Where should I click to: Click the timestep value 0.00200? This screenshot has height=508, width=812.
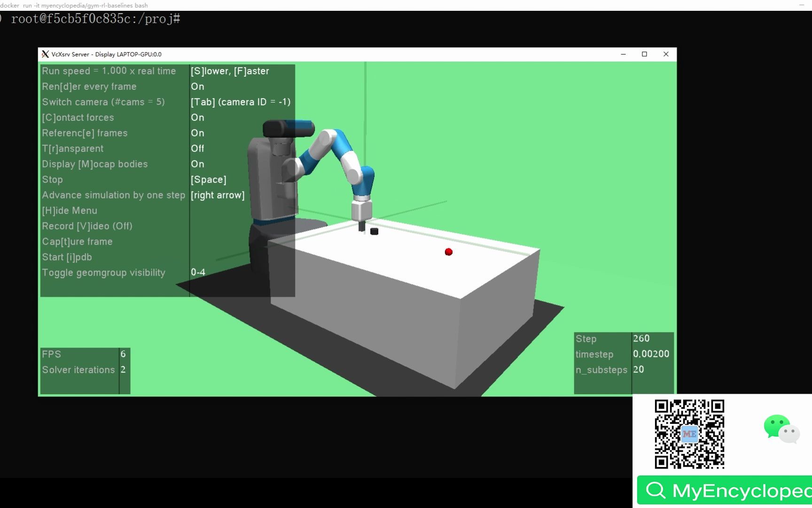pyautogui.click(x=651, y=354)
